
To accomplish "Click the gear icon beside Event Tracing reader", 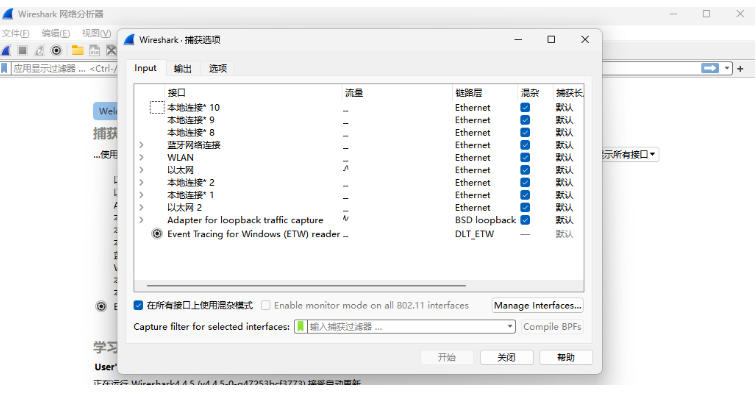I will [x=157, y=234].
